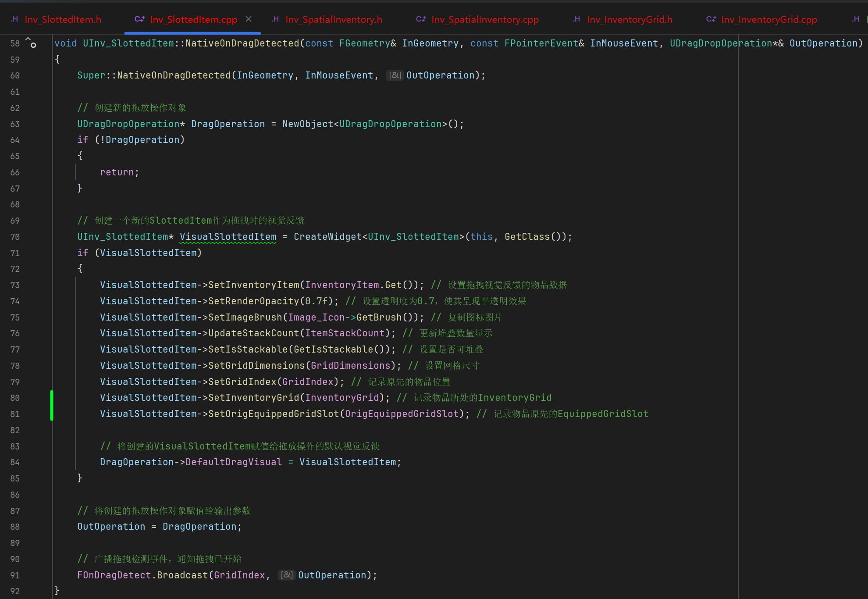The width and height of the screenshot is (868, 599).
Task: Click the opening brace on line 65
Action: [80, 156]
